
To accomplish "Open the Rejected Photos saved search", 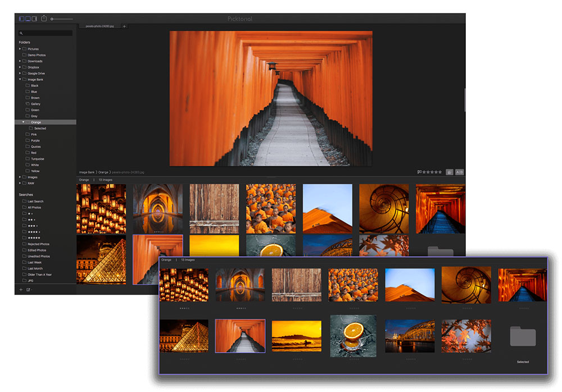I will point(38,244).
